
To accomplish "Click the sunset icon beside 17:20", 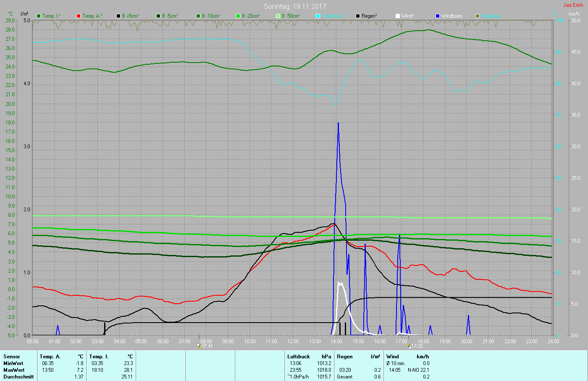I will click(x=409, y=346).
